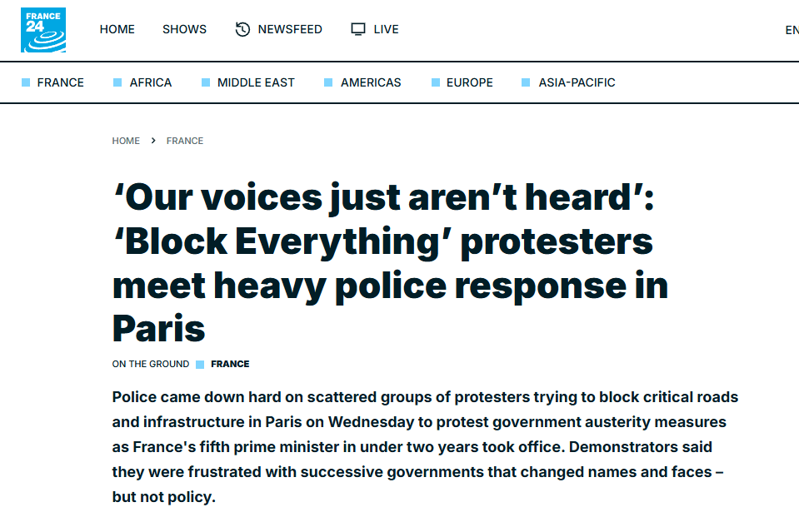Click the article headline text
799x532 pixels.
coord(390,263)
